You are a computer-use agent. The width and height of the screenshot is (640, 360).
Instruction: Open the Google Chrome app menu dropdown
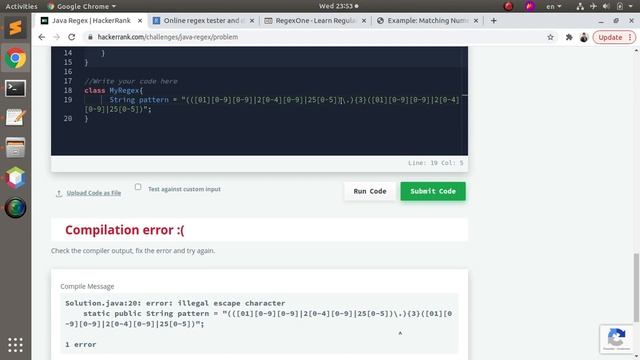pos(82,6)
